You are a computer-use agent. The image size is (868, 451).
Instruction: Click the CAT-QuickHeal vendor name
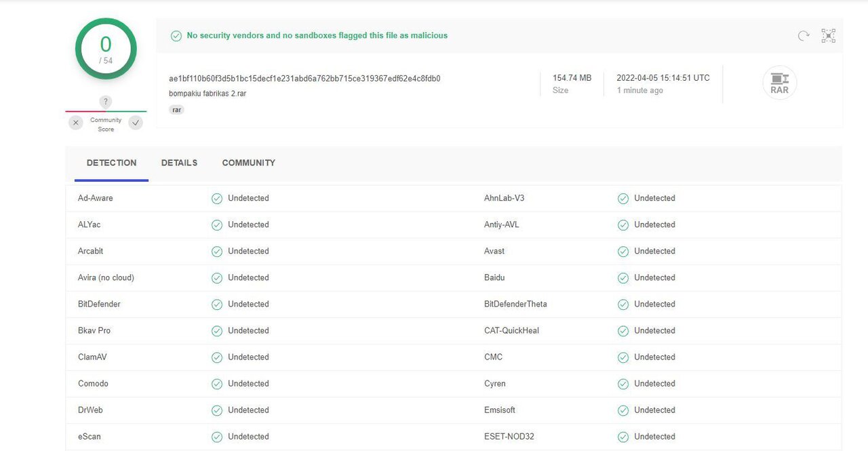tap(511, 330)
